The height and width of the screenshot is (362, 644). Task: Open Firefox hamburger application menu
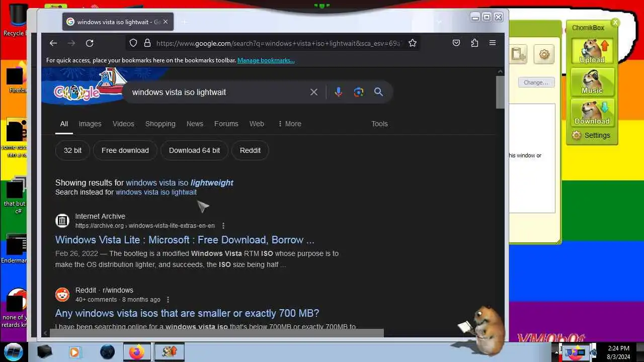click(x=493, y=43)
